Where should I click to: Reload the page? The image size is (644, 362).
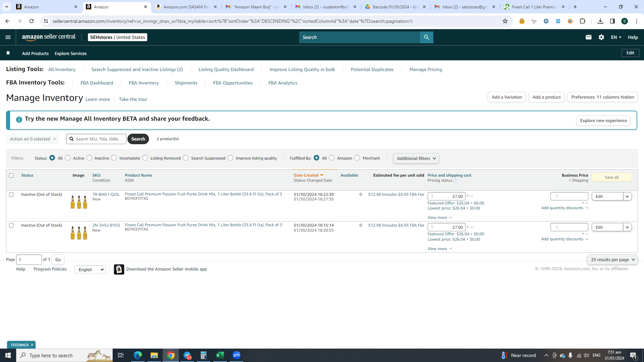click(32, 21)
